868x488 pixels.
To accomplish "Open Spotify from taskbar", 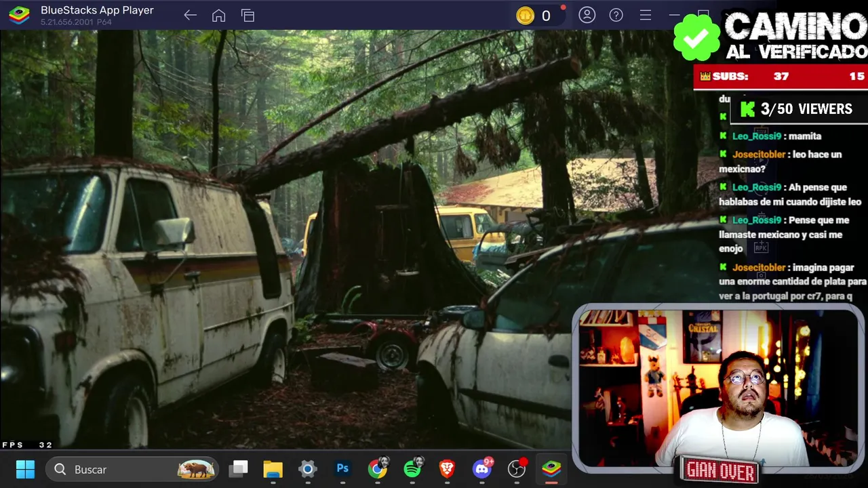I will pyautogui.click(x=412, y=468).
